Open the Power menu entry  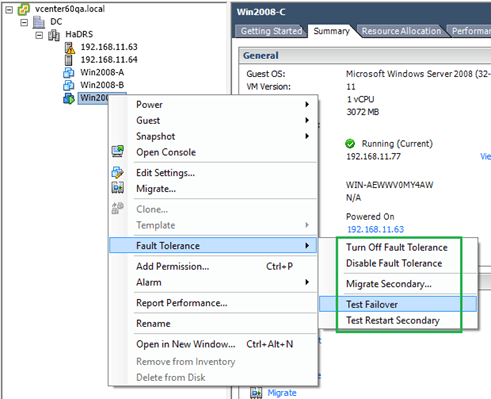(x=213, y=105)
